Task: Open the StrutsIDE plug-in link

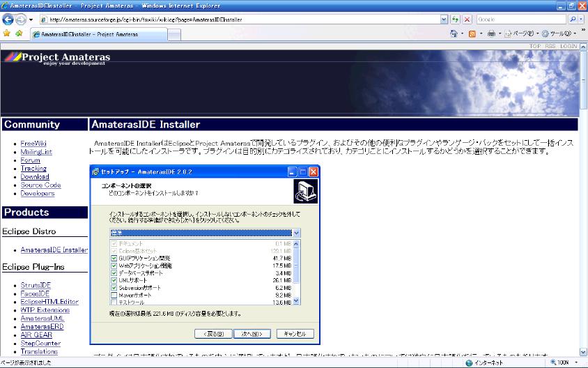Action: tap(36, 285)
